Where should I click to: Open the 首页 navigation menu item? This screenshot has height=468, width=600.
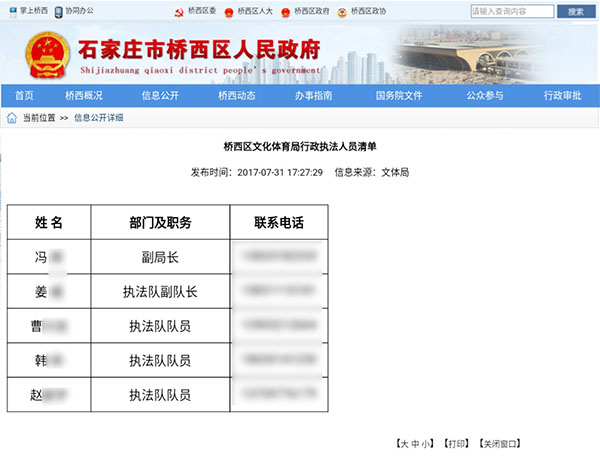(24, 96)
